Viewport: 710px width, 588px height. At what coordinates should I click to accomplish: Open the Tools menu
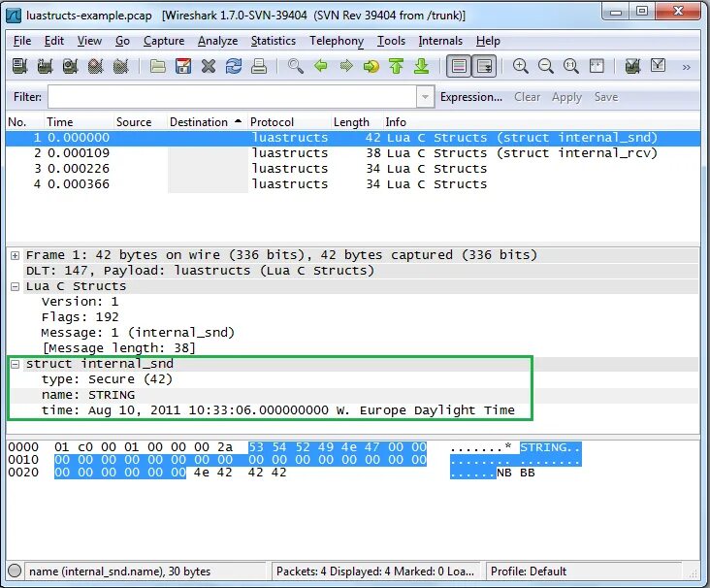click(391, 41)
